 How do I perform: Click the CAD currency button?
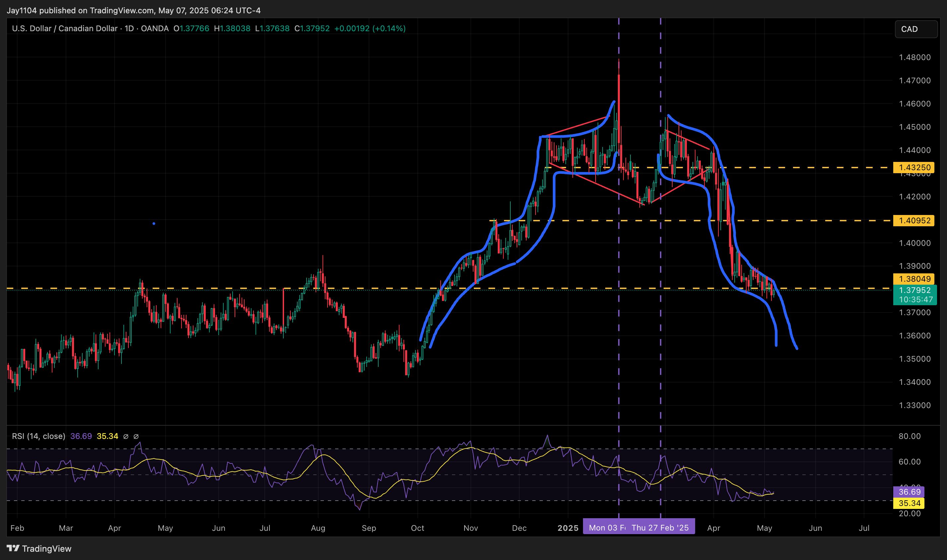point(916,29)
